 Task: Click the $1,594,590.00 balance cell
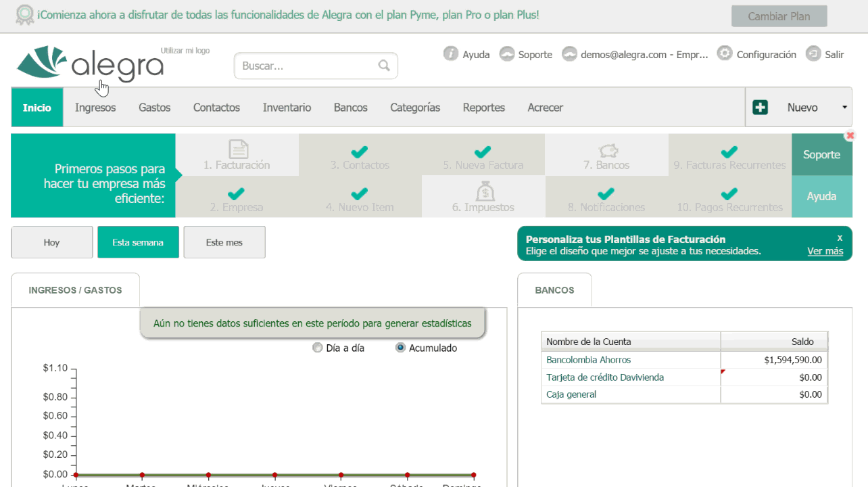[774, 360]
